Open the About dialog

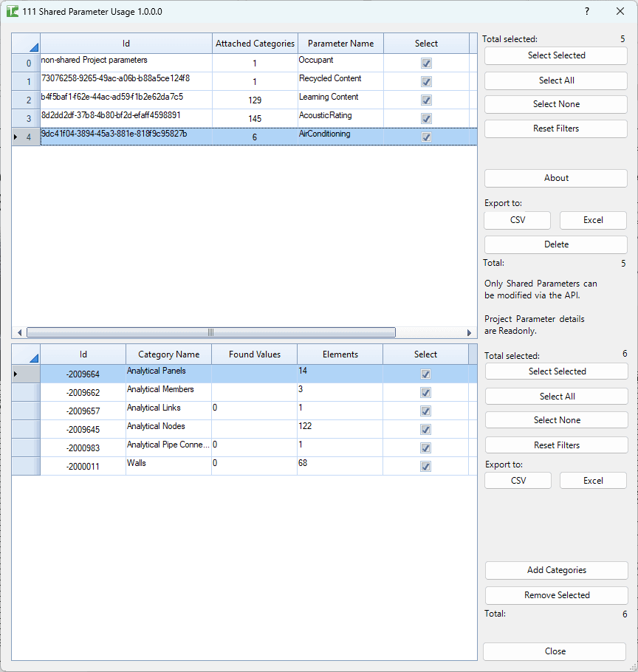[x=556, y=178]
